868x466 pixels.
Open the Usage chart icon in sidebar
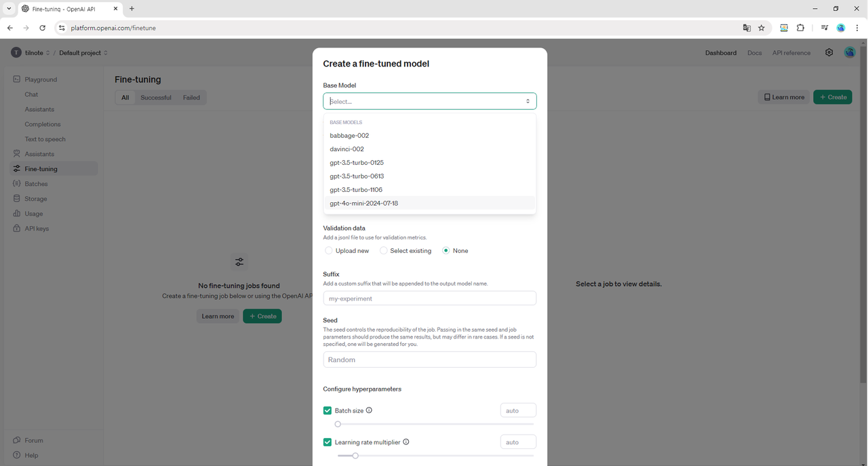[x=17, y=214]
